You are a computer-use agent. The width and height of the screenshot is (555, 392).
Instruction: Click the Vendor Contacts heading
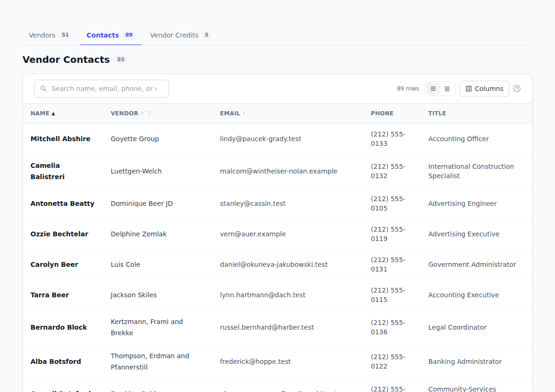[66, 60]
